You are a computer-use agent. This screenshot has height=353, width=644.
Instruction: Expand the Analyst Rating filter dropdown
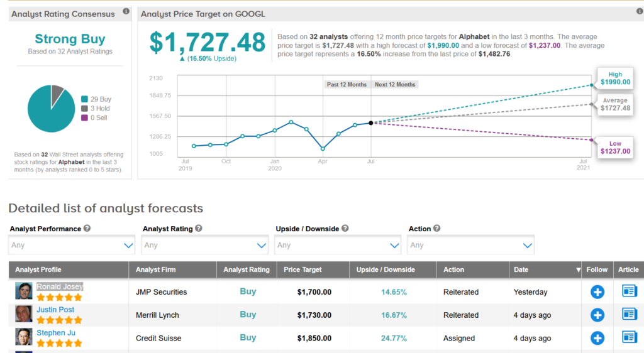(205, 245)
